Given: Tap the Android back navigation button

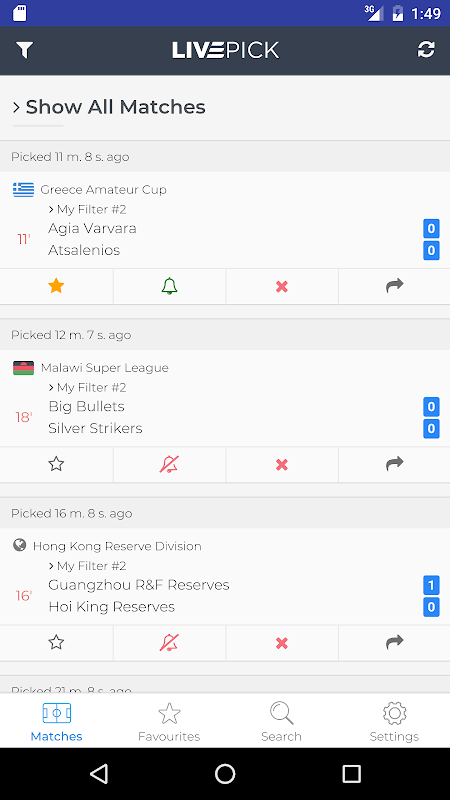Looking at the screenshot, I should pos(99,774).
